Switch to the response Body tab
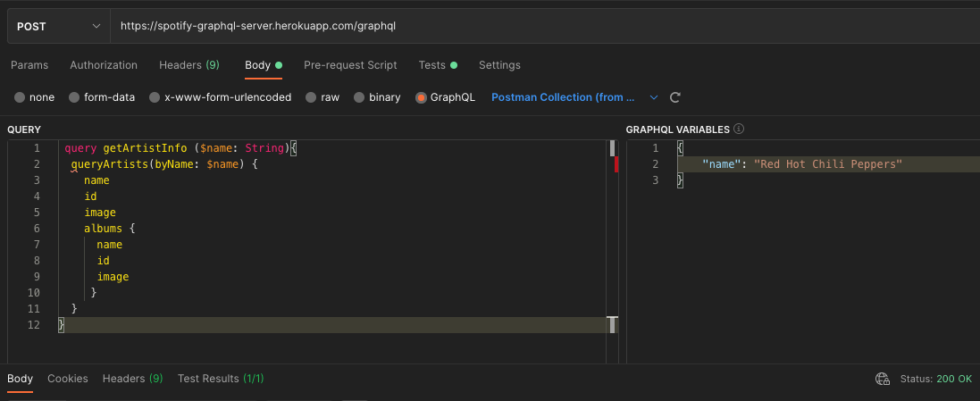 (20, 379)
